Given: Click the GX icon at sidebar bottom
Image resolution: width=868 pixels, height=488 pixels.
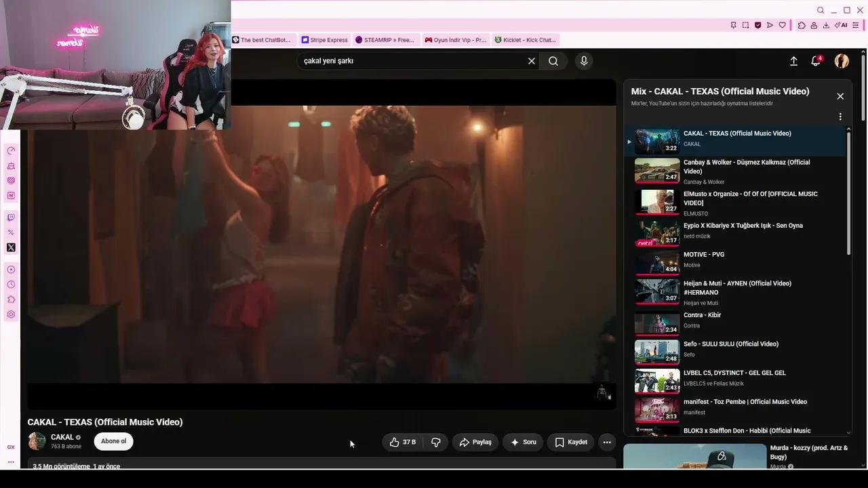Looking at the screenshot, I should (11, 447).
